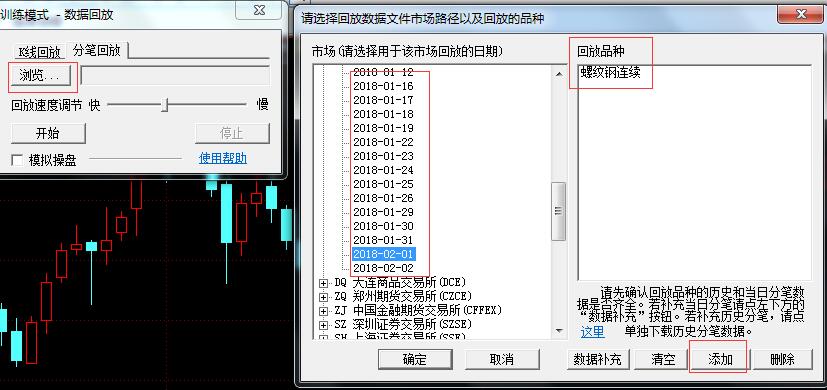
Task: Click the 取消 button
Action: tap(502, 359)
